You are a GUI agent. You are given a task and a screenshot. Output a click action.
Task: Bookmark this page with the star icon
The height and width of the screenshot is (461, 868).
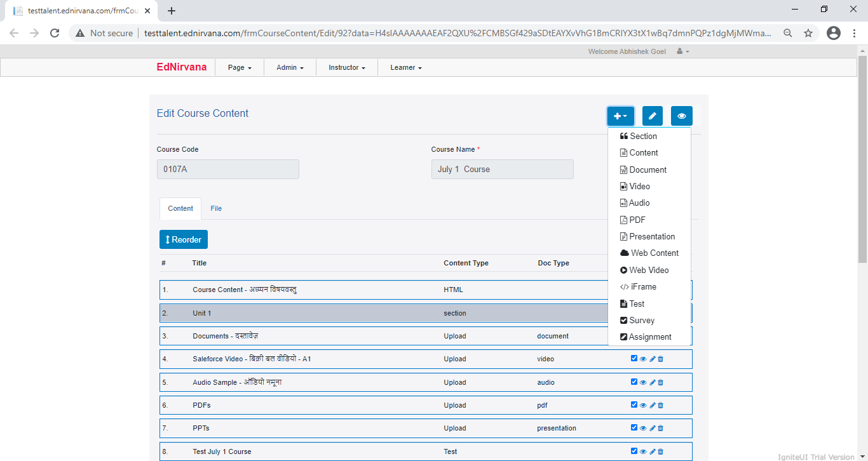(x=808, y=33)
